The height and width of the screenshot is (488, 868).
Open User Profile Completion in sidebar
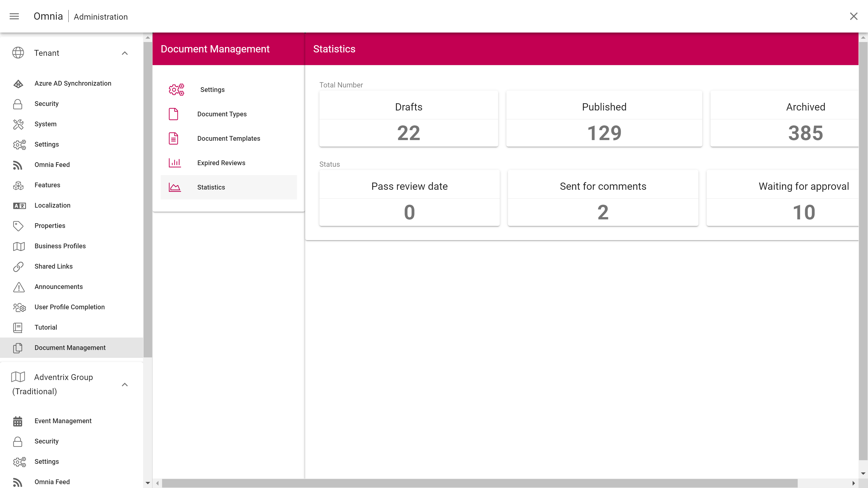point(69,307)
